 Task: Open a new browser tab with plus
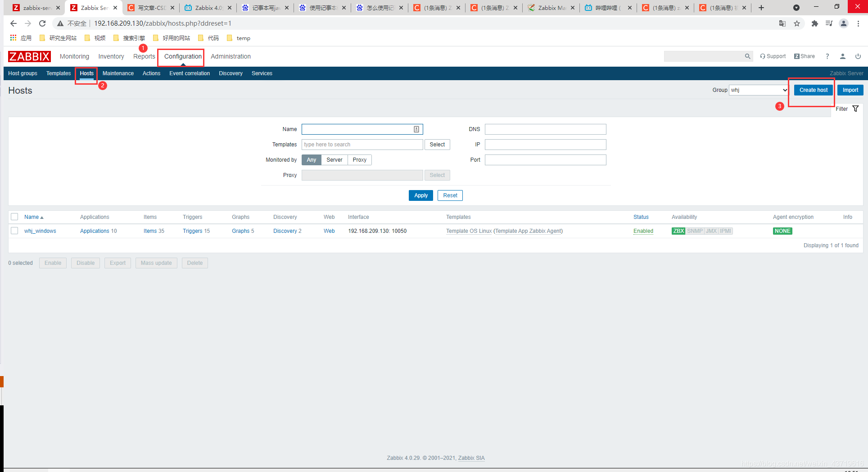pos(761,8)
